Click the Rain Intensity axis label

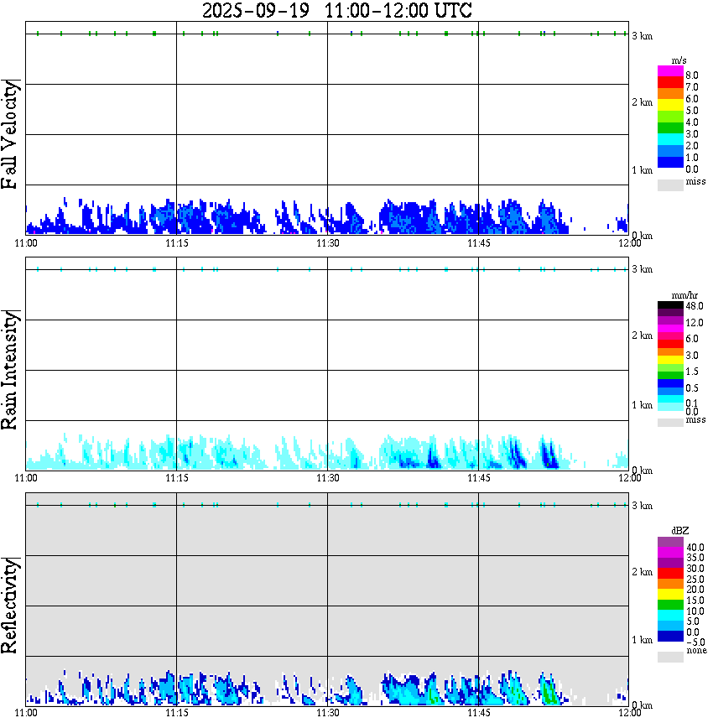point(10,370)
